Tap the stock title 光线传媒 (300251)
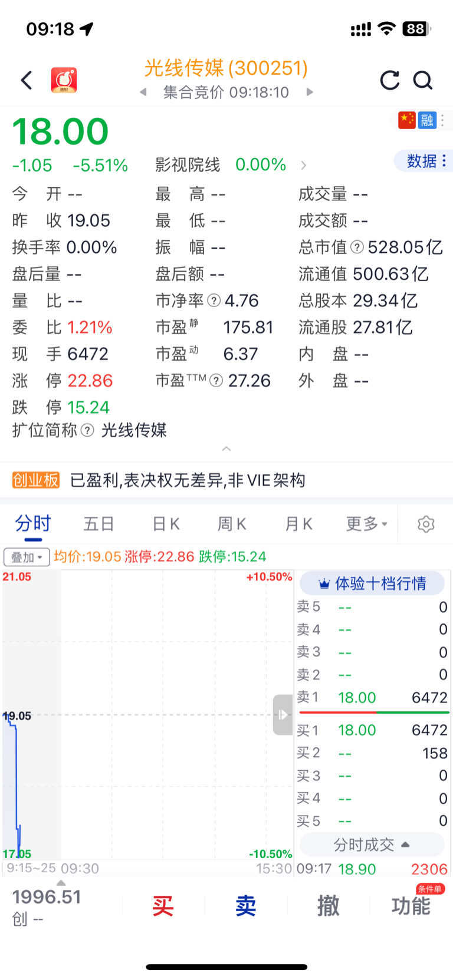The image size is (453, 980). (x=226, y=68)
